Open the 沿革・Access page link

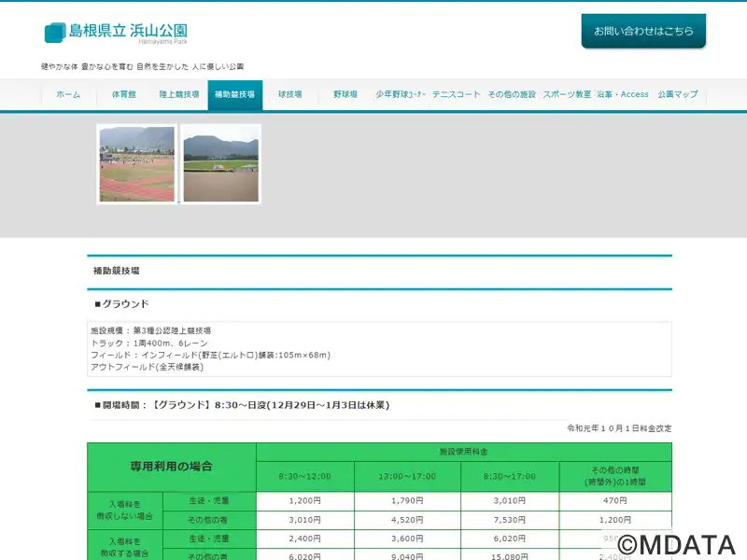point(622,95)
